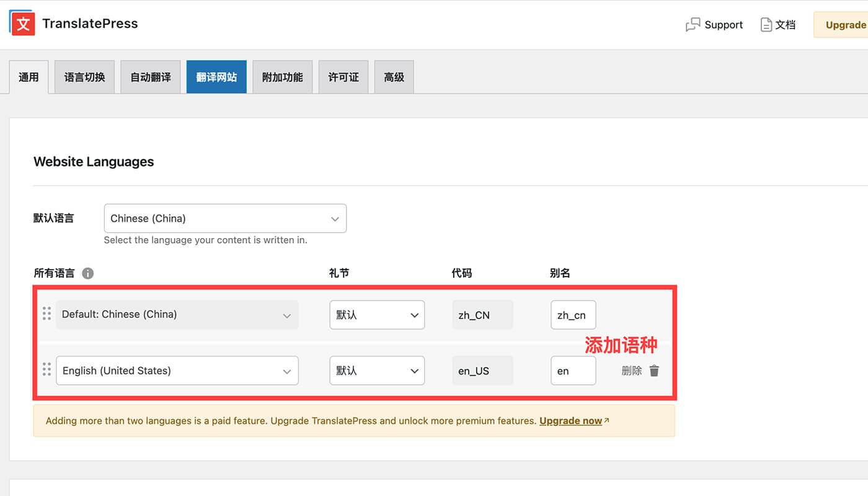Click the drag handle for English row
Image resolution: width=868 pixels, height=496 pixels.
point(46,370)
